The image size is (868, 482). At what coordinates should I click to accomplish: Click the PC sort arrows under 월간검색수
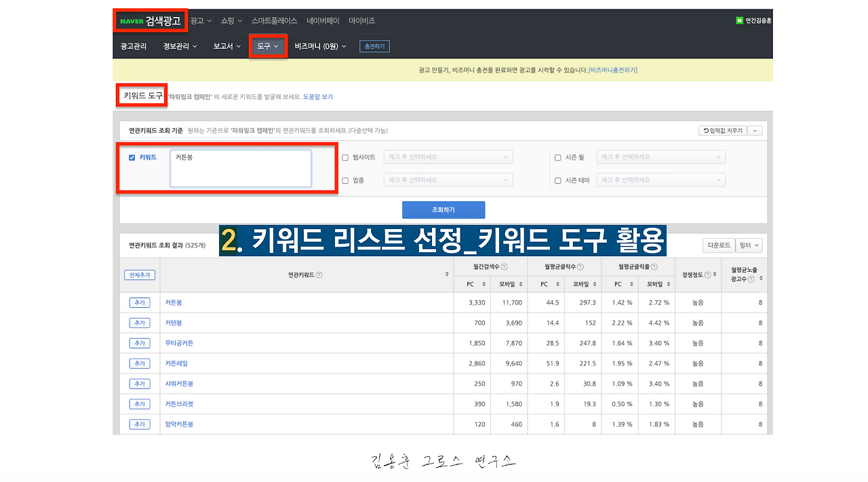point(484,284)
